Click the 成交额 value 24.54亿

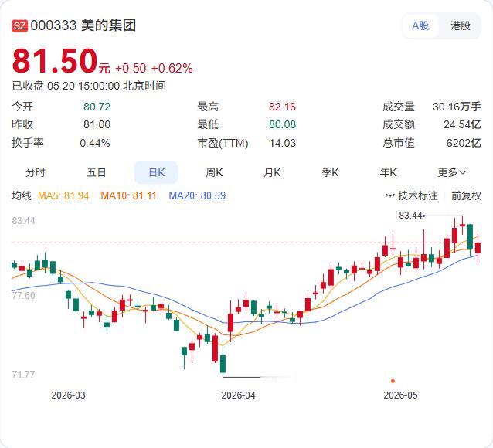tap(462, 124)
